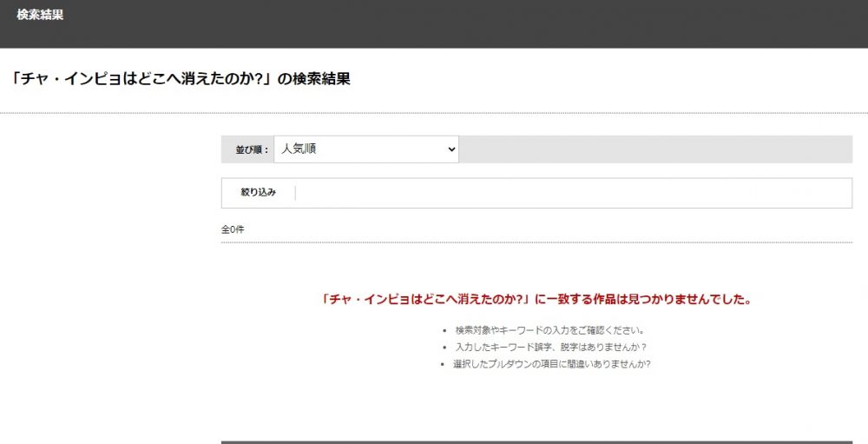Click the 並び順： label
The image size is (868, 444).
point(253,149)
